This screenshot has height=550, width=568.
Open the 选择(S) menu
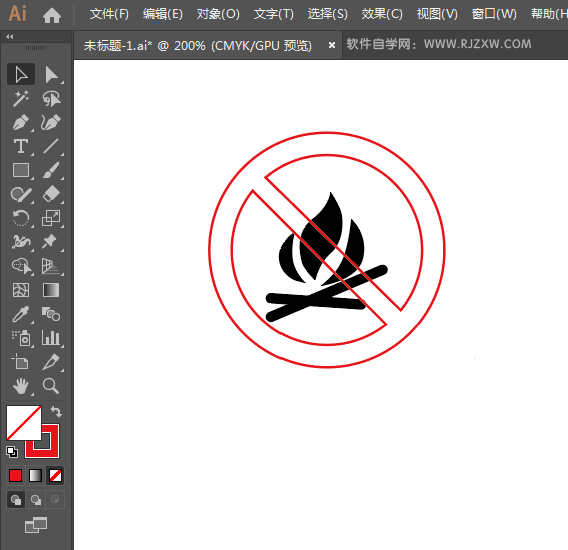(327, 14)
